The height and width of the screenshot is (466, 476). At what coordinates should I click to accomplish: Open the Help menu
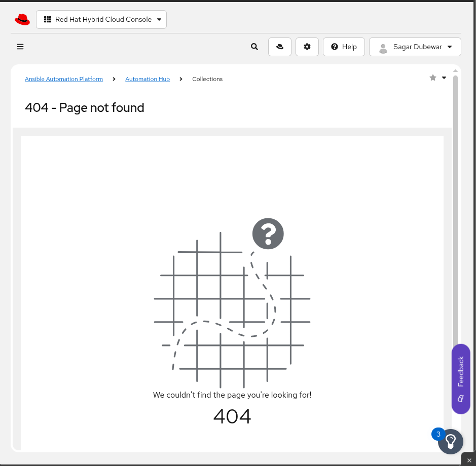(344, 47)
